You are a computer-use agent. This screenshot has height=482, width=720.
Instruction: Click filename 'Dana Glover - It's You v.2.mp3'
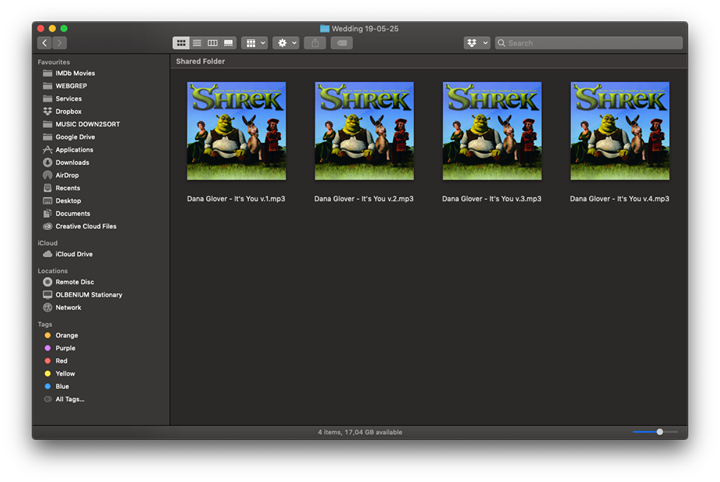(x=364, y=199)
